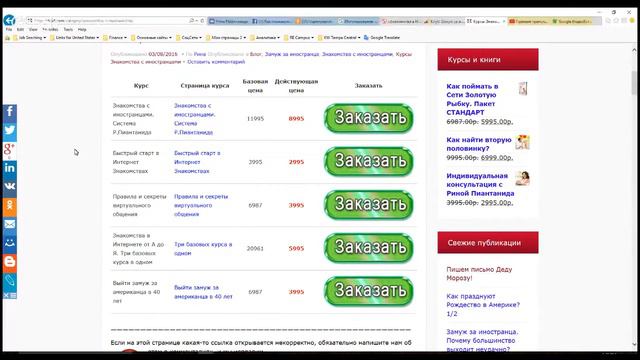Click the Золотую Рыбку book cover thumbnail
This screenshot has height=360, width=640.
tap(523, 89)
